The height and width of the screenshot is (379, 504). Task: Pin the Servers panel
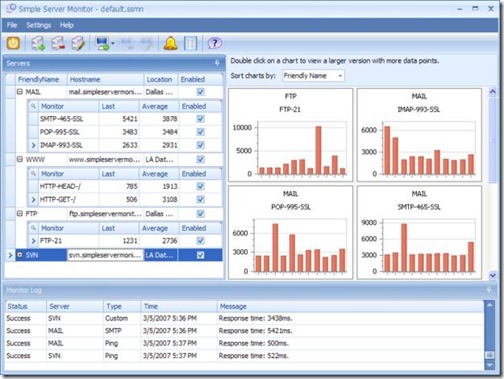click(x=217, y=63)
